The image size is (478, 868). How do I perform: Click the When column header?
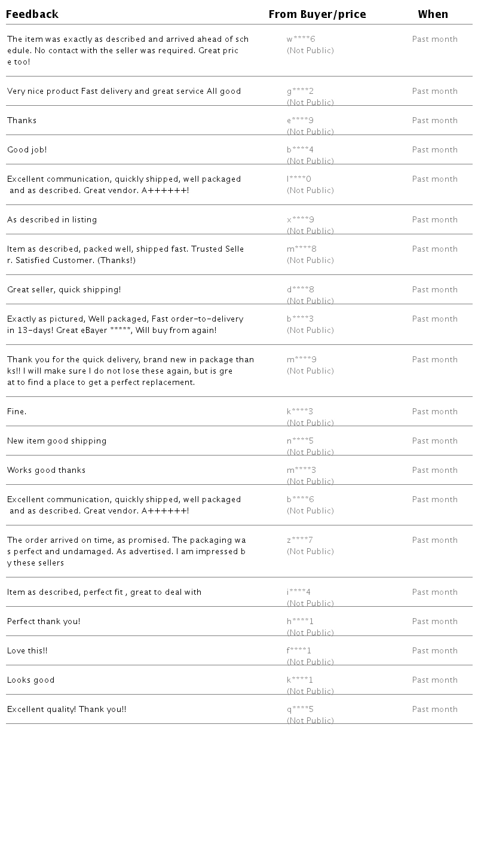[433, 14]
